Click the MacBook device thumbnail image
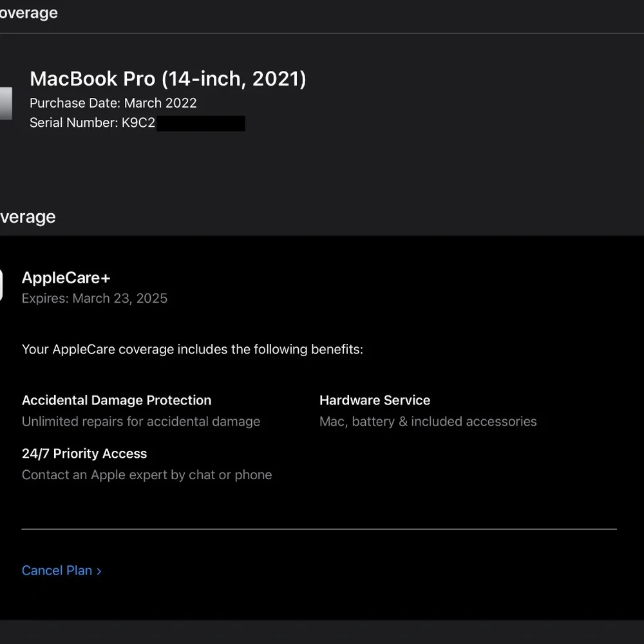Image resolution: width=644 pixels, height=644 pixels. tap(6, 103)
